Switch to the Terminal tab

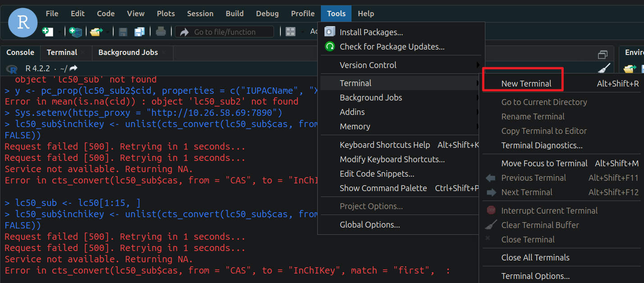point(62,52)
